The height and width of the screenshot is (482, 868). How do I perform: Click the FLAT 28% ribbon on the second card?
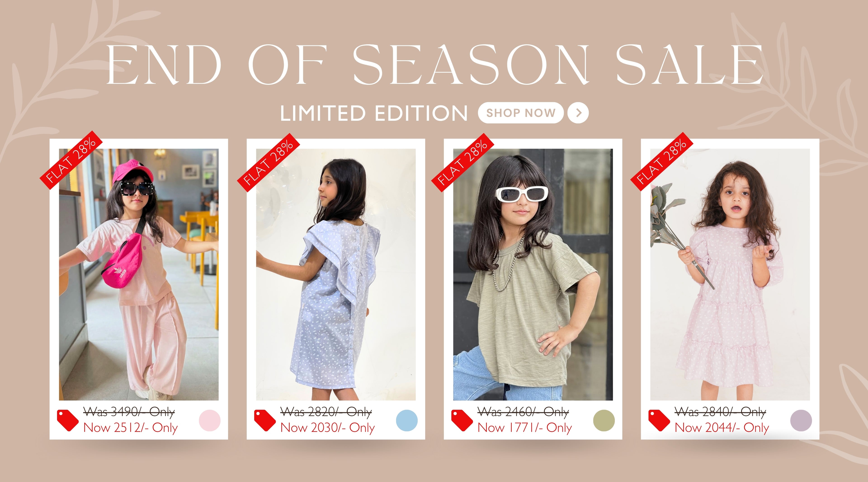(269, 162)
